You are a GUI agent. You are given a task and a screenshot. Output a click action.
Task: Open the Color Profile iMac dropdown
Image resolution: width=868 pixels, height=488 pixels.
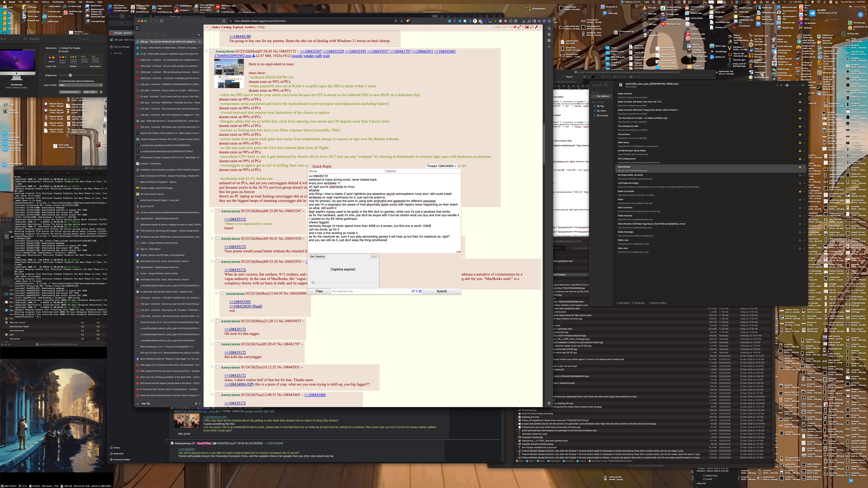(81, 85)
